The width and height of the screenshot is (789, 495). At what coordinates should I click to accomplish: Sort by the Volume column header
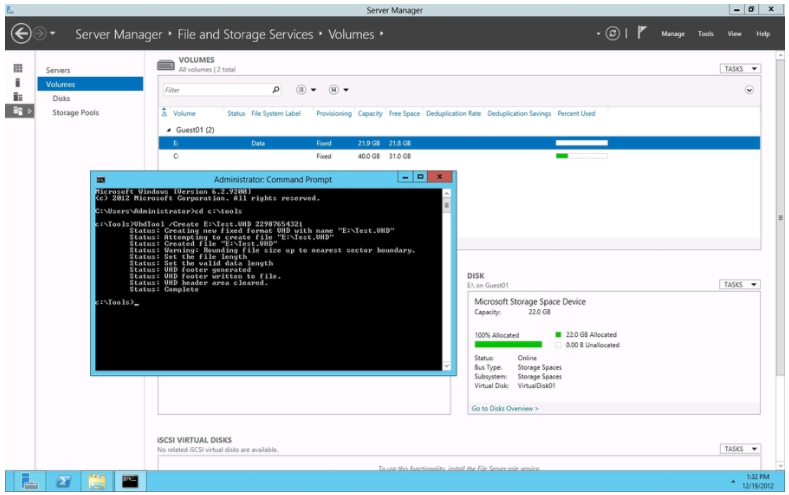coord(184,114)
